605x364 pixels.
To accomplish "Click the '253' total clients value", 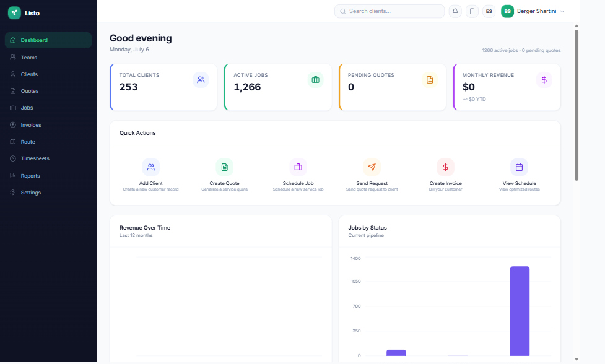I will (x=128, y=87).
